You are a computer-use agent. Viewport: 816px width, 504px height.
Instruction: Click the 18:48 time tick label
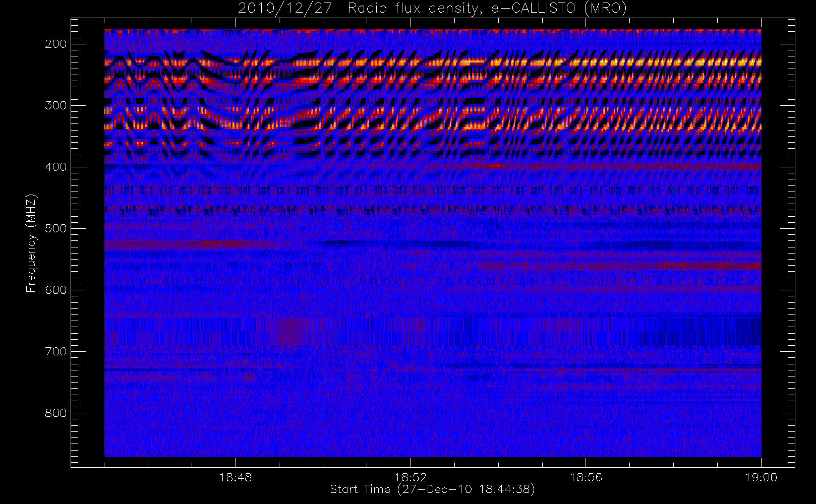coord(236,477)
